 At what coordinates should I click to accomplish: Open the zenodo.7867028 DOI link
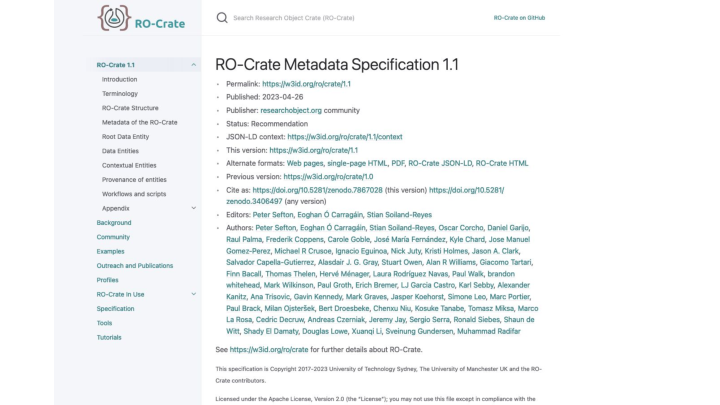317,190
